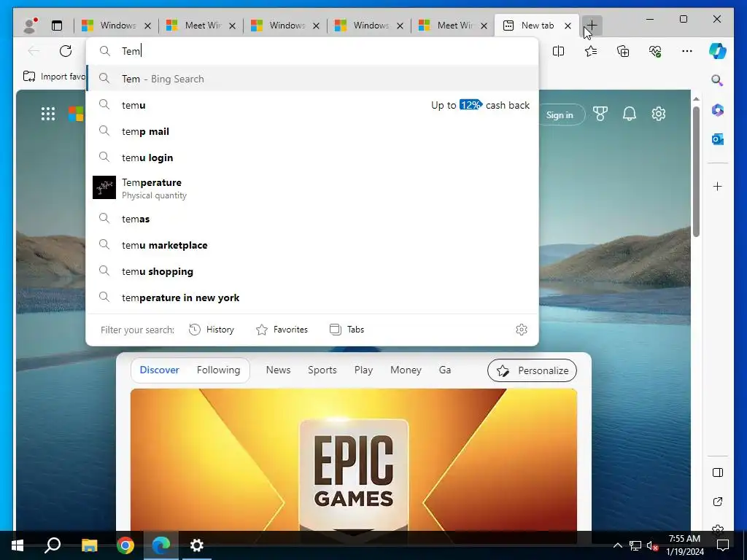747x560 pixels.
Task: Open the Collections toolbar icon
Action: [x=623, y=51]
